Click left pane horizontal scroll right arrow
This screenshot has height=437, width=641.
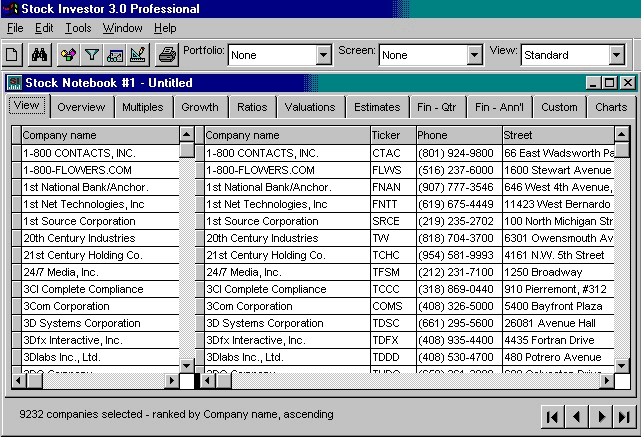click(172, 381)
